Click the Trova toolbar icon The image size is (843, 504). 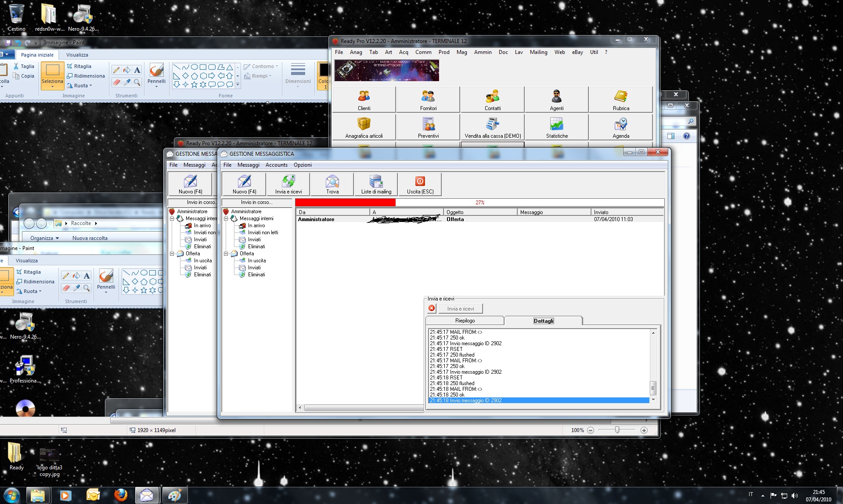tap(332, 184)
